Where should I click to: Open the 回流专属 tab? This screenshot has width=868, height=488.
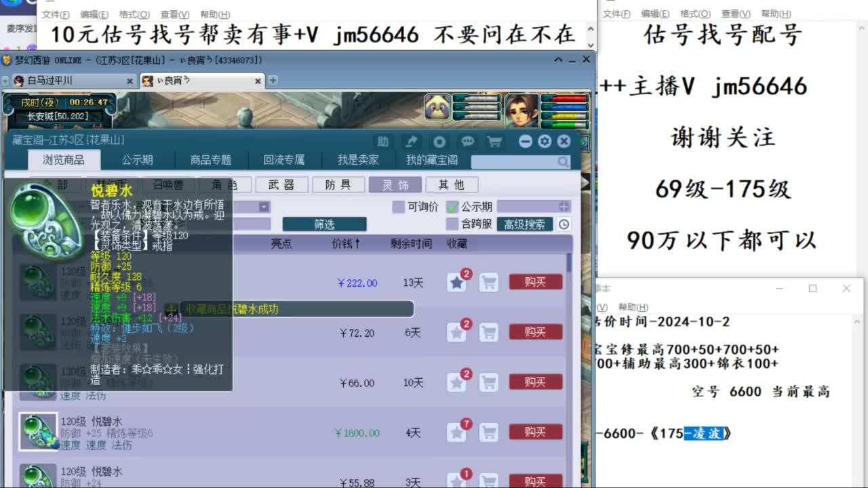[284, 160]
